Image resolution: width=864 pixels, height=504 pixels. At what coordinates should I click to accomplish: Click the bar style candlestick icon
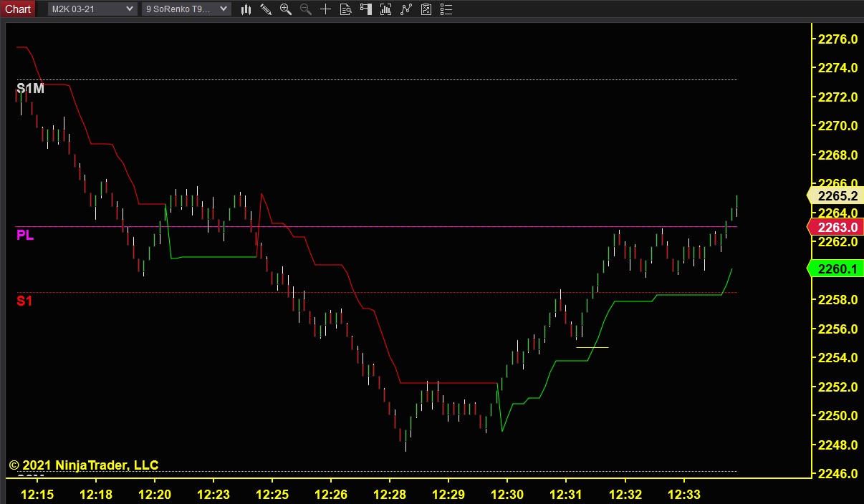[x=246, y=9]
